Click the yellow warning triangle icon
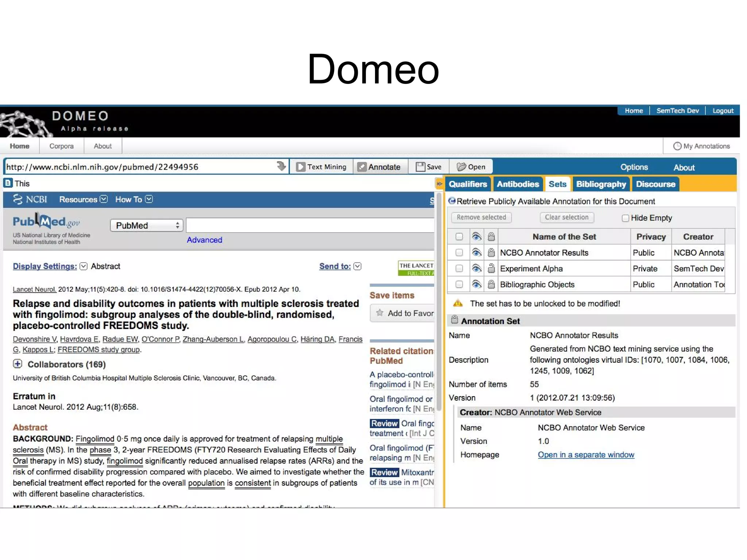747x560 pixels. [458, 303]
